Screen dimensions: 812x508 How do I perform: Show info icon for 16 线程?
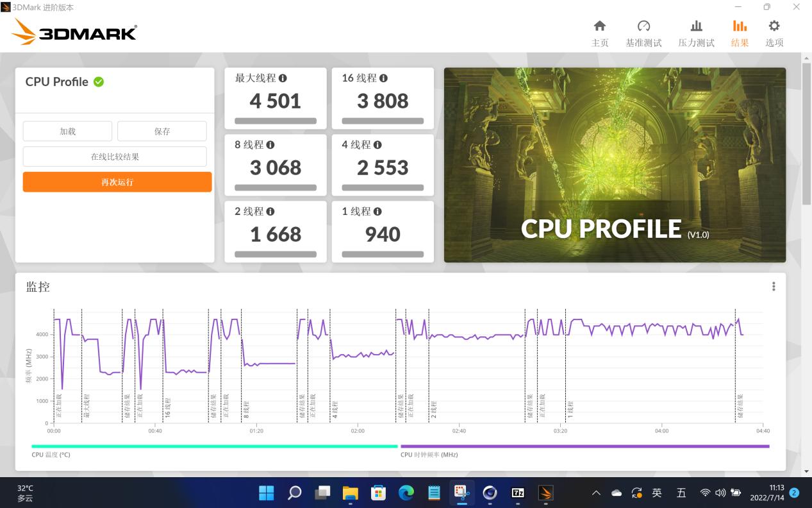383,78
